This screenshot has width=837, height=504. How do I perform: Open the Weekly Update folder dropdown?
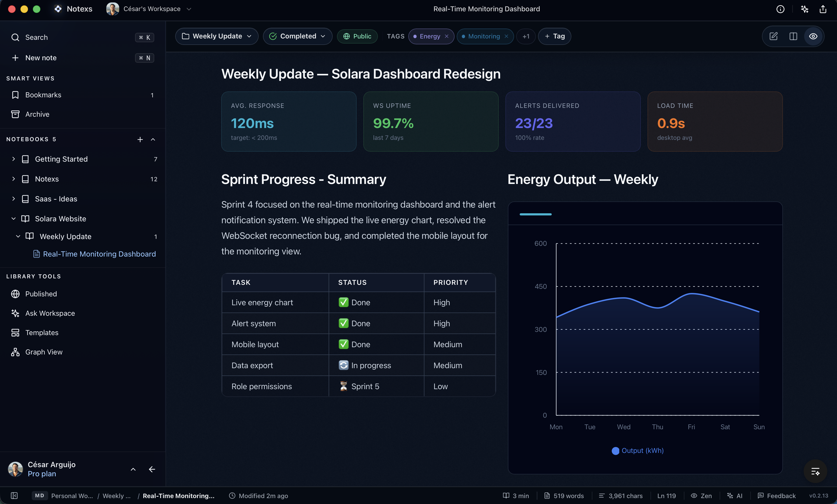click(217, 36)
